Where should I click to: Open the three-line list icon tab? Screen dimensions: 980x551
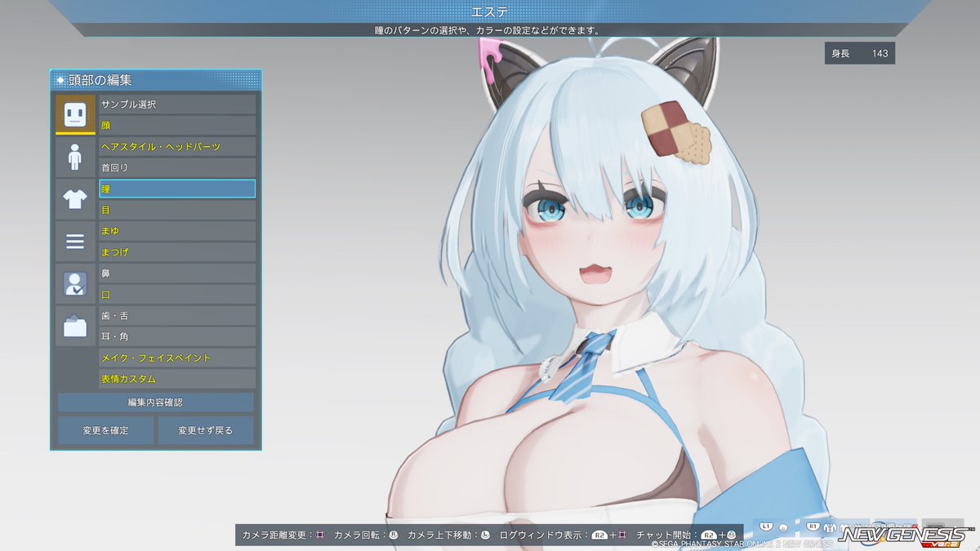coord(75,242)
